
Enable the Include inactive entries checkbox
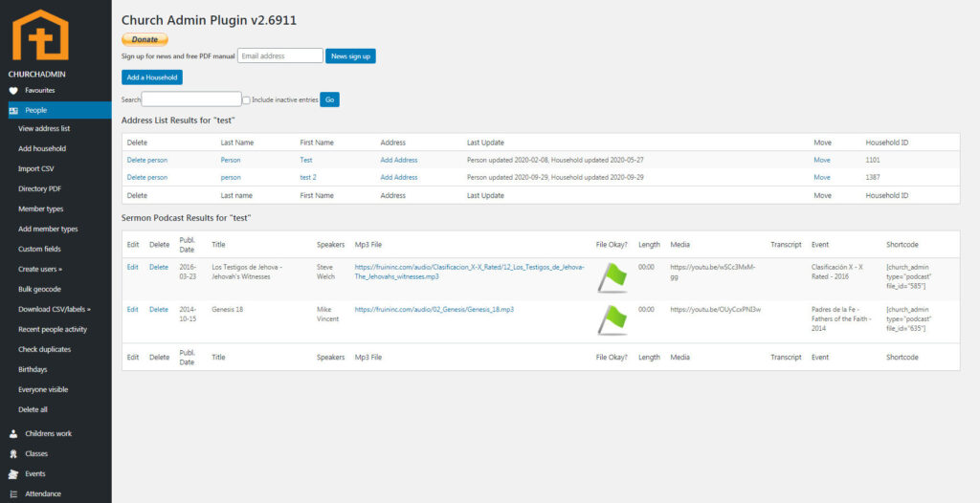click(x=246, y=100)
